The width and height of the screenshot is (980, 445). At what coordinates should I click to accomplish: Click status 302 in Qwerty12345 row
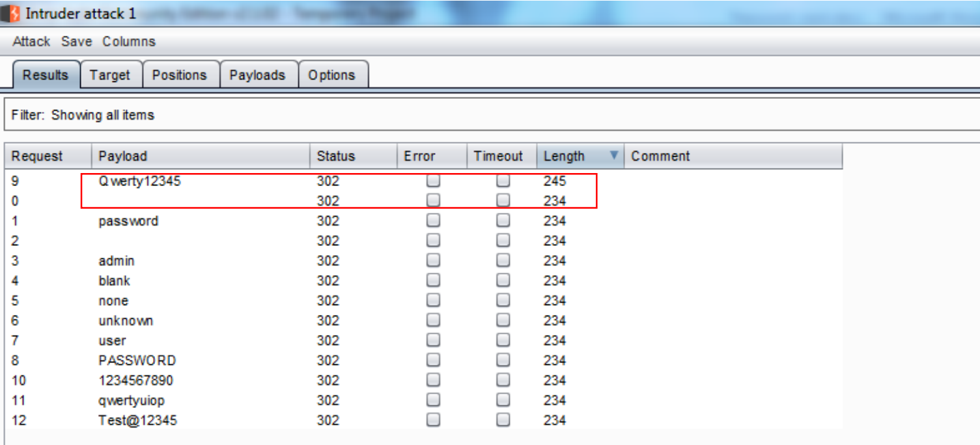click(x=328, y=182)
